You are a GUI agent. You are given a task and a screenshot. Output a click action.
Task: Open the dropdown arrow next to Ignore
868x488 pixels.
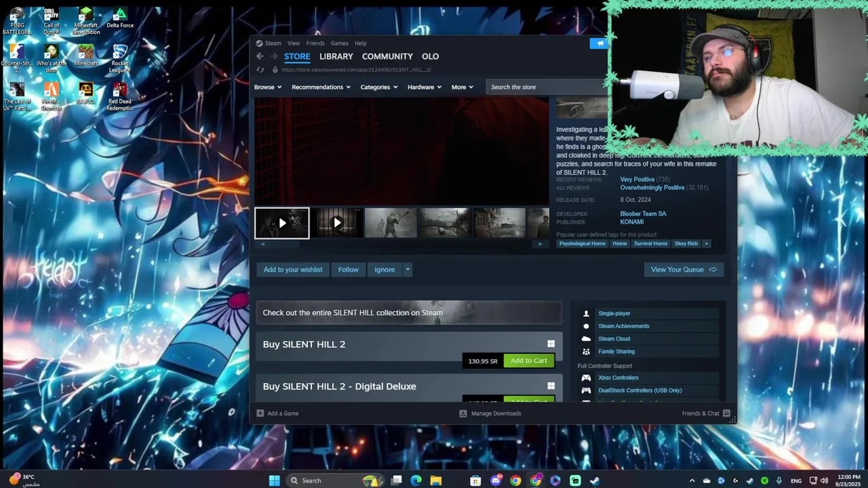pos(408,270)
